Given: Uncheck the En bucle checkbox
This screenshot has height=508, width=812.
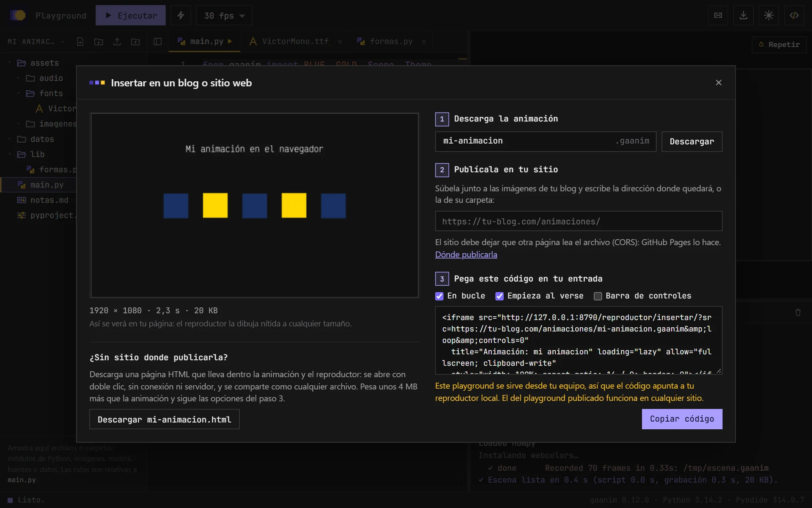Looking at the screenshot, I should pos(439,296).
